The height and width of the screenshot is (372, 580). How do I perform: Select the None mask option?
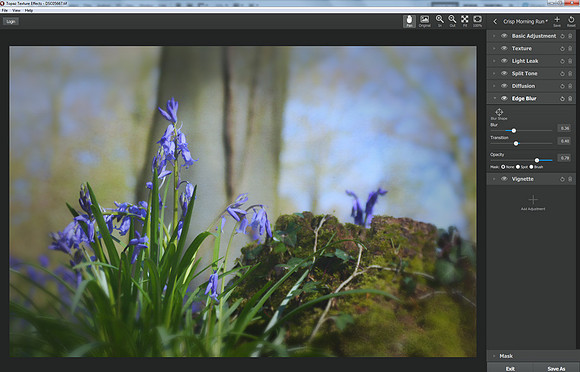tap(503, 167)
